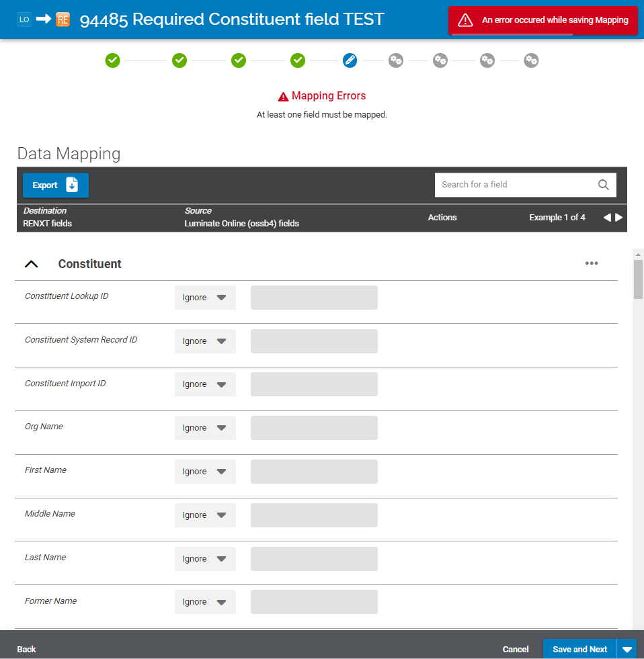Click the vertical scrollbar thumb

tap(638, 279)
